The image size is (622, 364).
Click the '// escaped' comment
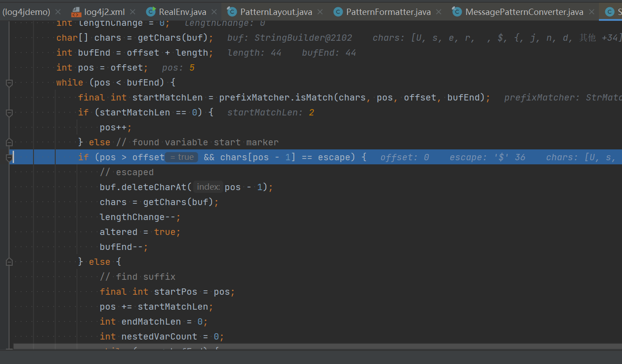tap(127, 172)
